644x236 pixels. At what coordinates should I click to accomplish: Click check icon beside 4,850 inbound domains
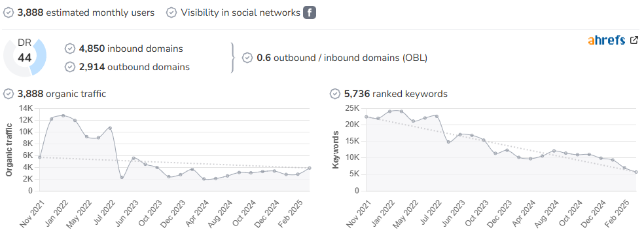point(70,49)
